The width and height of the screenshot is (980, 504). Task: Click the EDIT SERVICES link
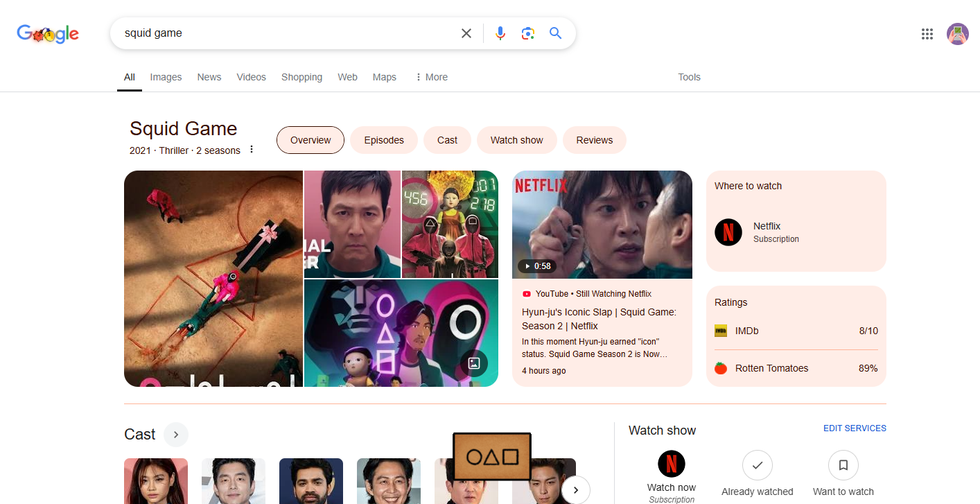(x=855, y=428)
